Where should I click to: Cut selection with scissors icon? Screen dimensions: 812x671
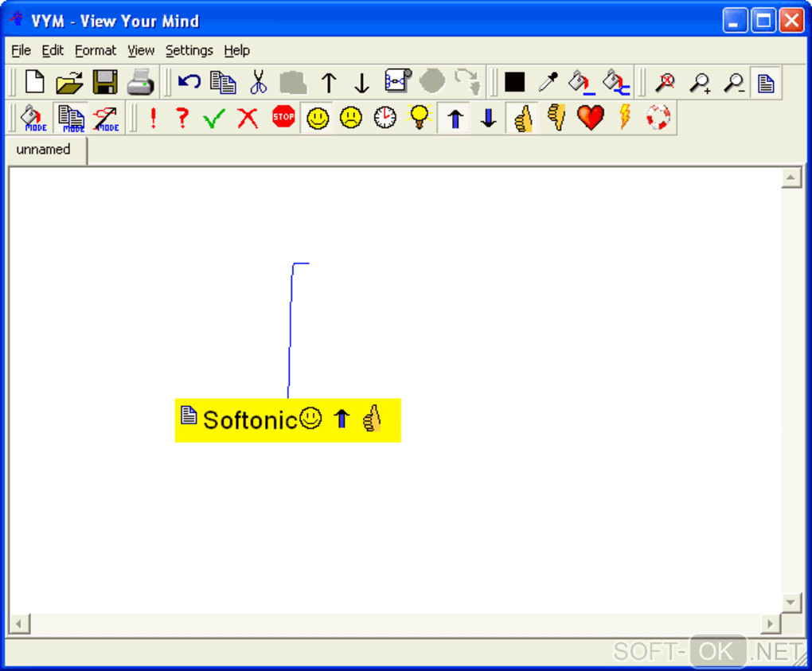[x=258, y=82]
